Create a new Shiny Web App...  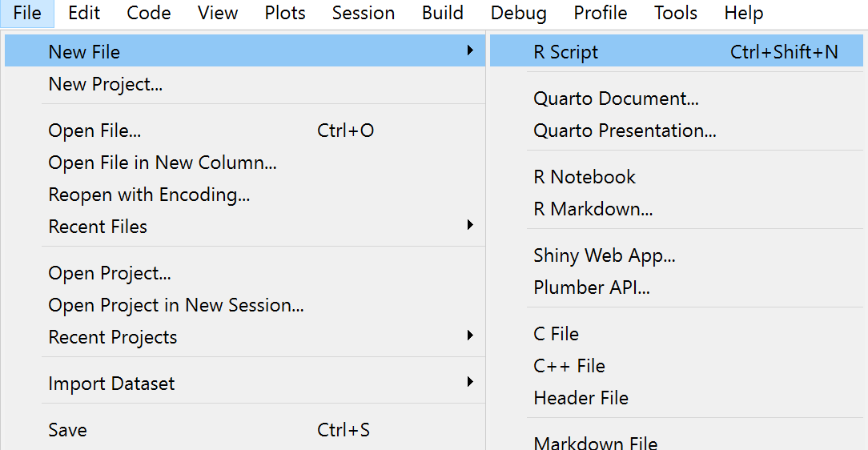pyautogui.click(x=677, y=255)
